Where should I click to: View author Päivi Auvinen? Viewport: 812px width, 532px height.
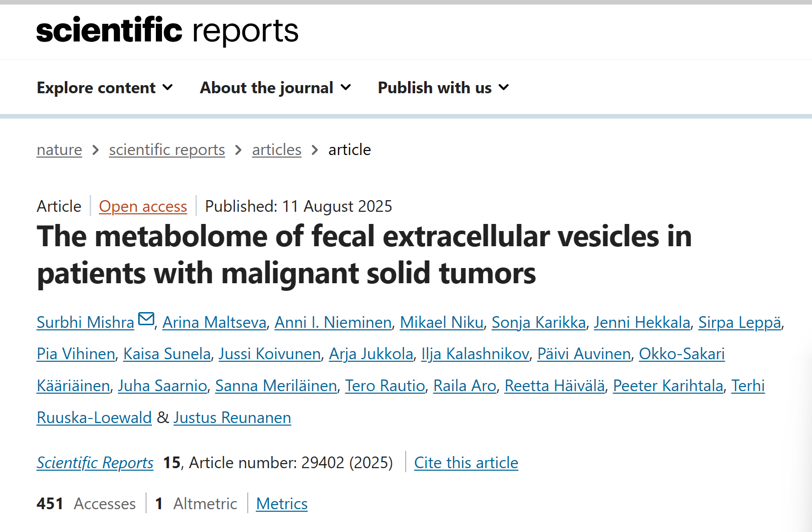click(584, 354)
